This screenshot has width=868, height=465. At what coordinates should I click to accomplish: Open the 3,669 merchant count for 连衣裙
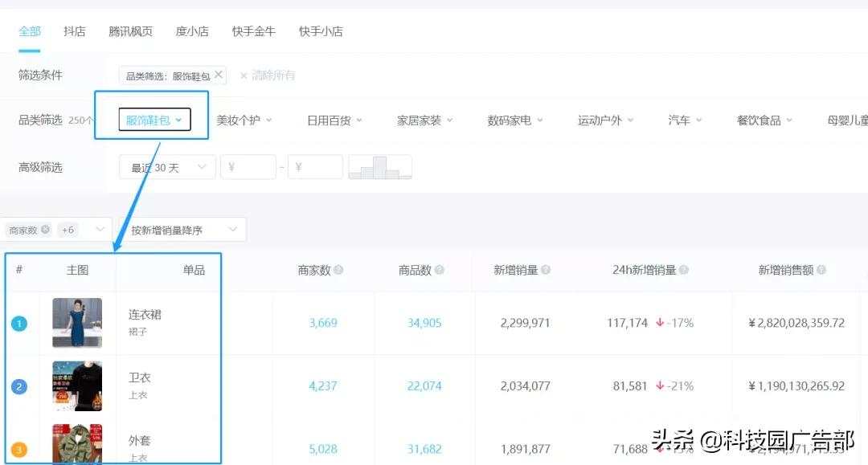click(x=324, y=323)
